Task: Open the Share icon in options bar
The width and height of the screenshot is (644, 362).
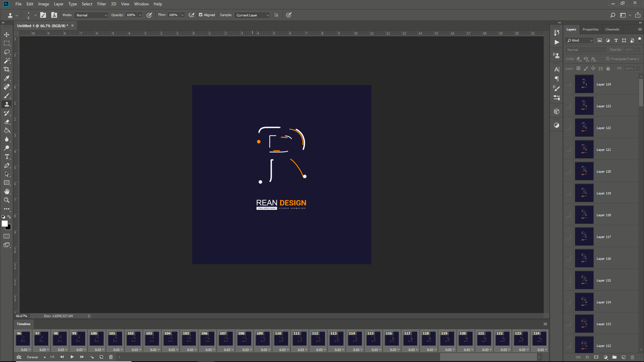Action: 638,15
